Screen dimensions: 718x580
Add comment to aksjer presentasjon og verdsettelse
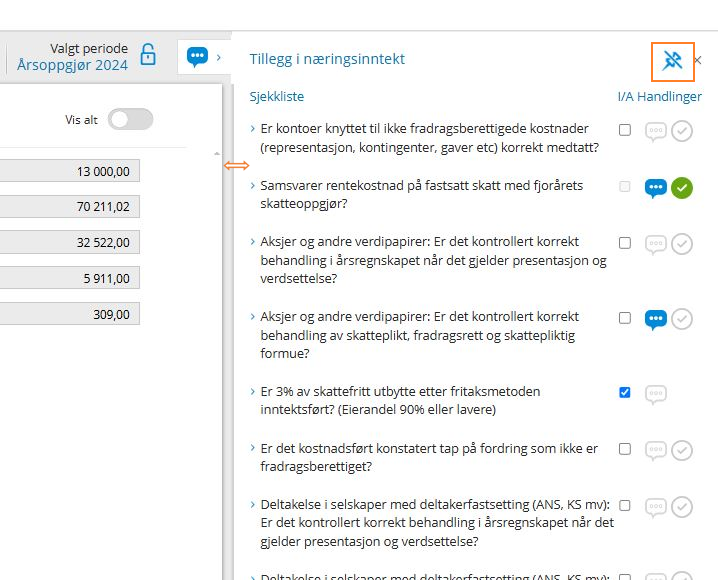(x=656, y=244)
